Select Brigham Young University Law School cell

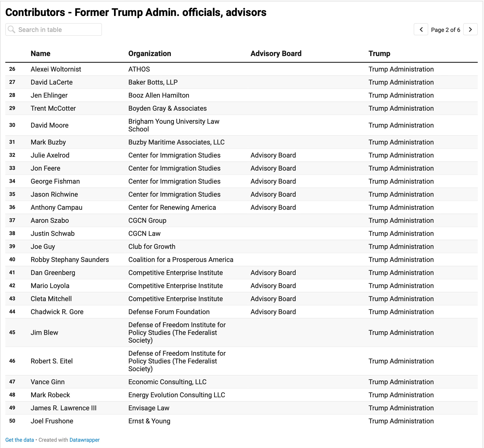point(174,125)
